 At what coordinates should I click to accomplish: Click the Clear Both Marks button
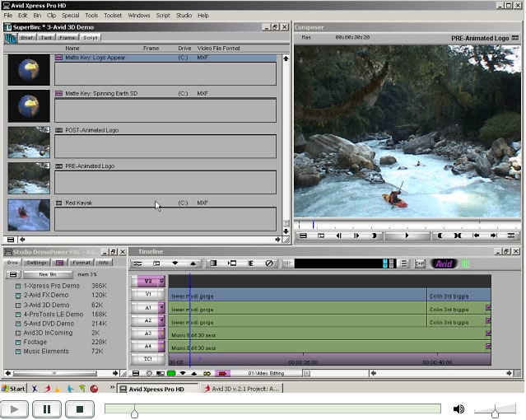(458, 236)
